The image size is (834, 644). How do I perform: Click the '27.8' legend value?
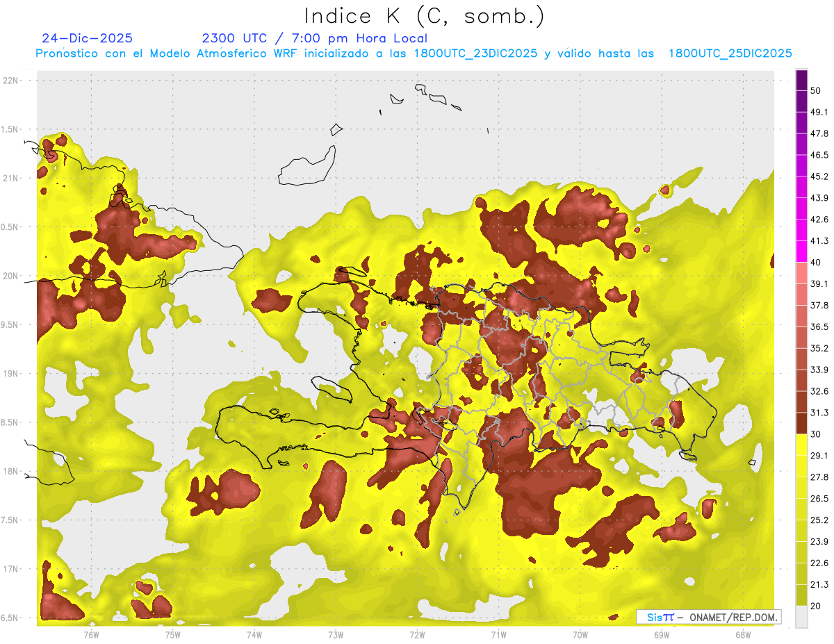pos(819,477)
